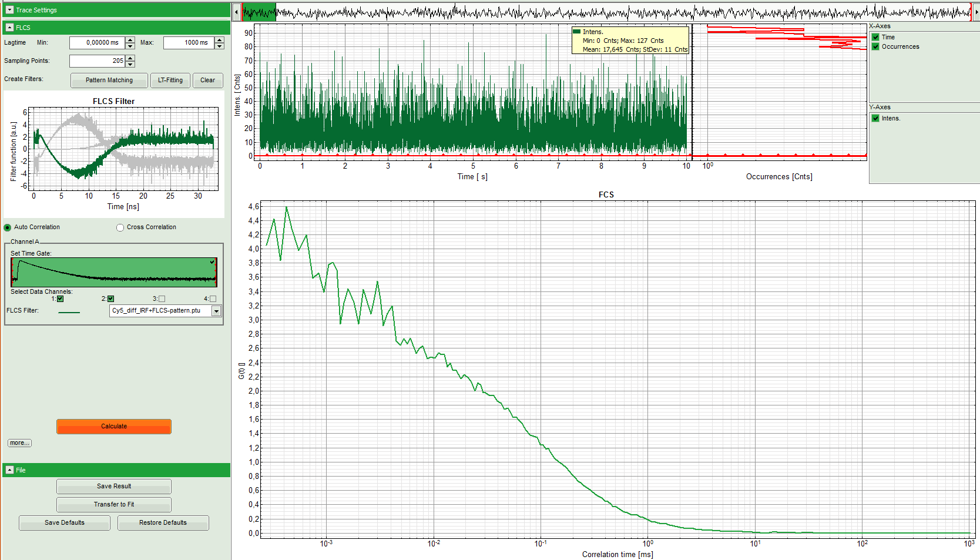
Task: Decrease the Lagtime Max value
Action: coord(220,46)
